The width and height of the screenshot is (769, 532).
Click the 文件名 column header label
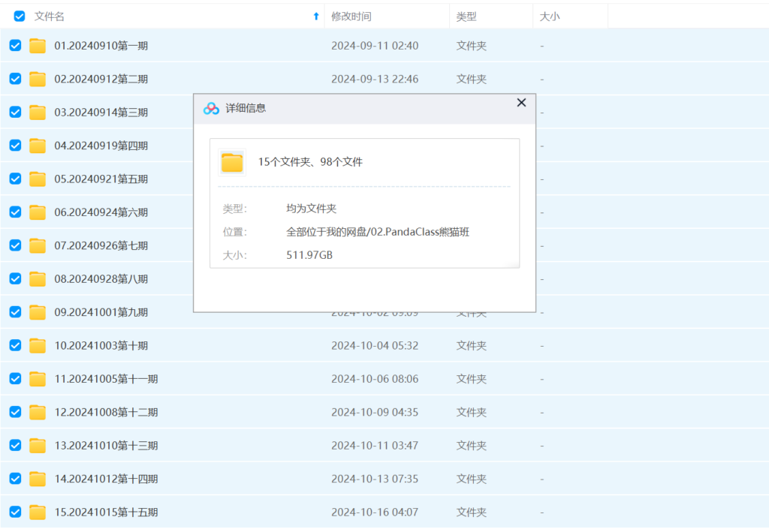tap(50, 17)
